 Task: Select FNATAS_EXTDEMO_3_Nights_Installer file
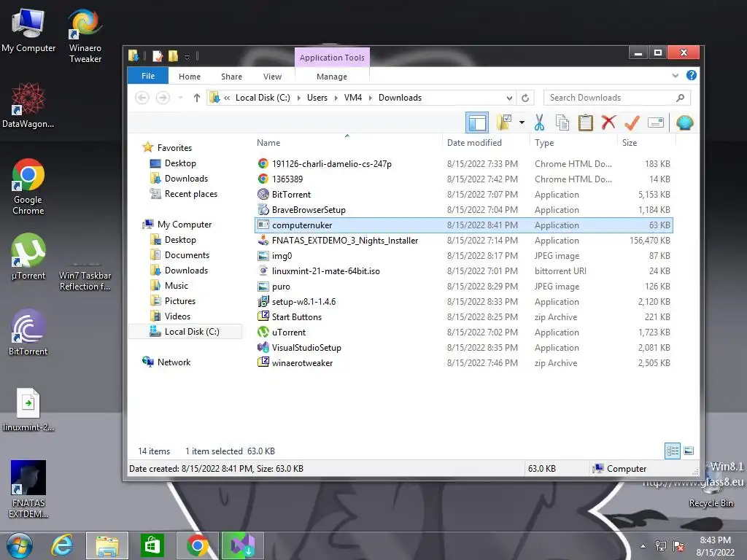(x=464, y=241)
